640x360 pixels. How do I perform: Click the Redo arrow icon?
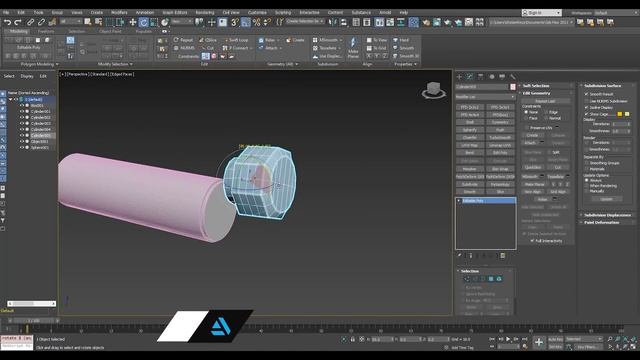(x=18, y=22)
